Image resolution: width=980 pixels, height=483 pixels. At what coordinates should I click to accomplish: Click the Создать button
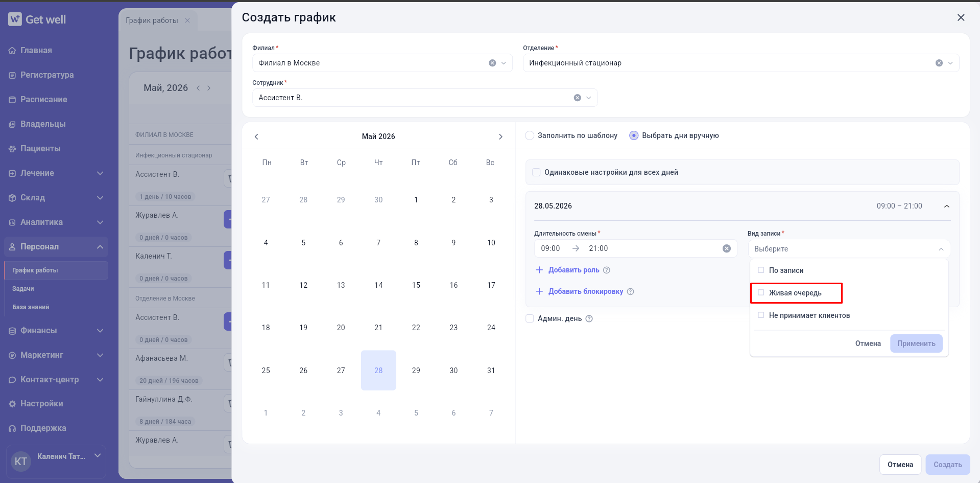947,465
